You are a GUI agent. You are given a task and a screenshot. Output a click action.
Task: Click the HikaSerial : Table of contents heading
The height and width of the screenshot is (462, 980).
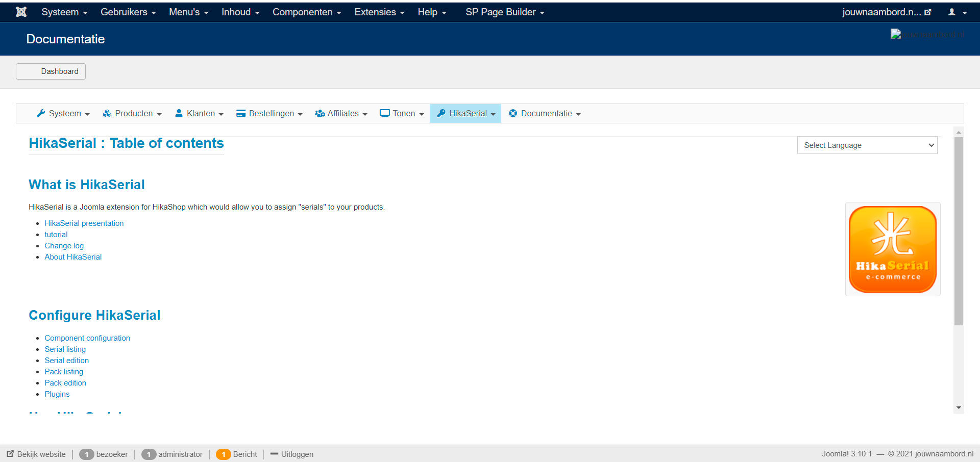tap(126, 143)
